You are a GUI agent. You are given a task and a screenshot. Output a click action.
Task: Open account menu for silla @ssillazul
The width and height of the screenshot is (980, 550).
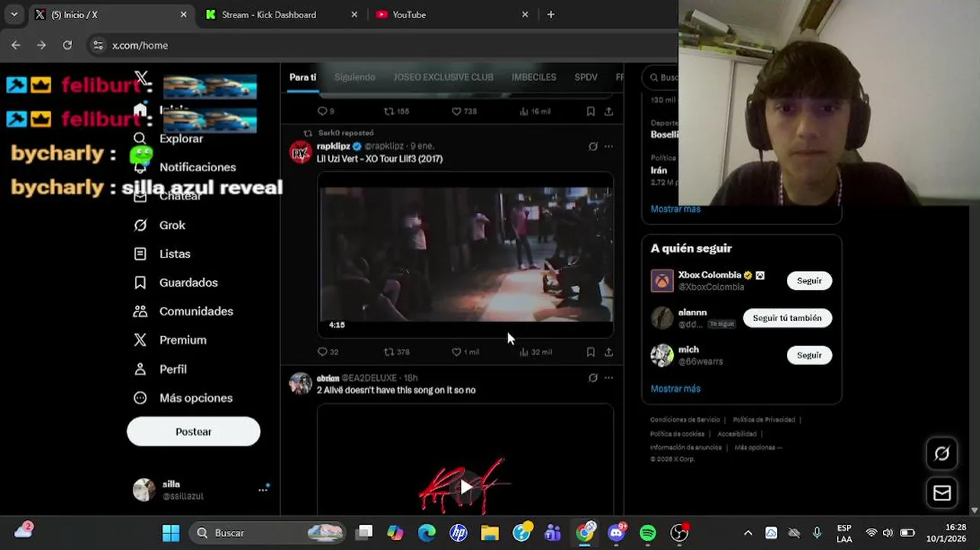coord(200,490)
